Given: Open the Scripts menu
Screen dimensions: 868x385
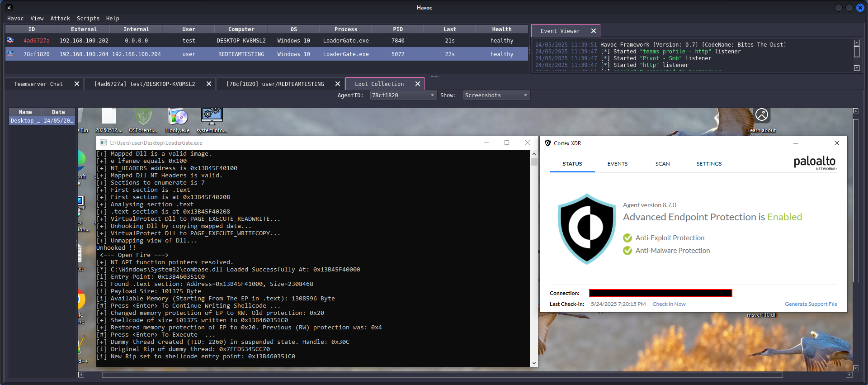Looking at the screenshot, I should click(x=88, y=19).
